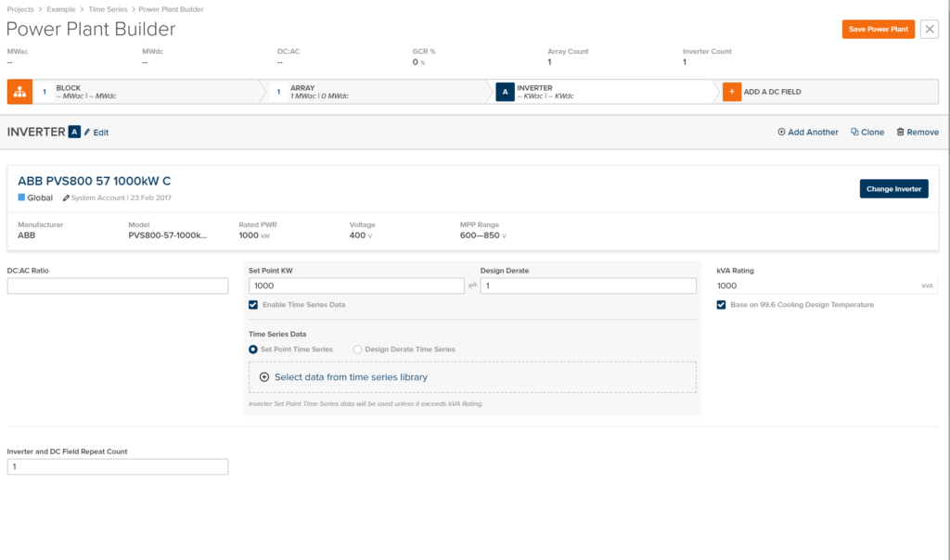Click the plus-circle icon for time series library
This screenshot has width=950, height=560.
click(264, 377)
